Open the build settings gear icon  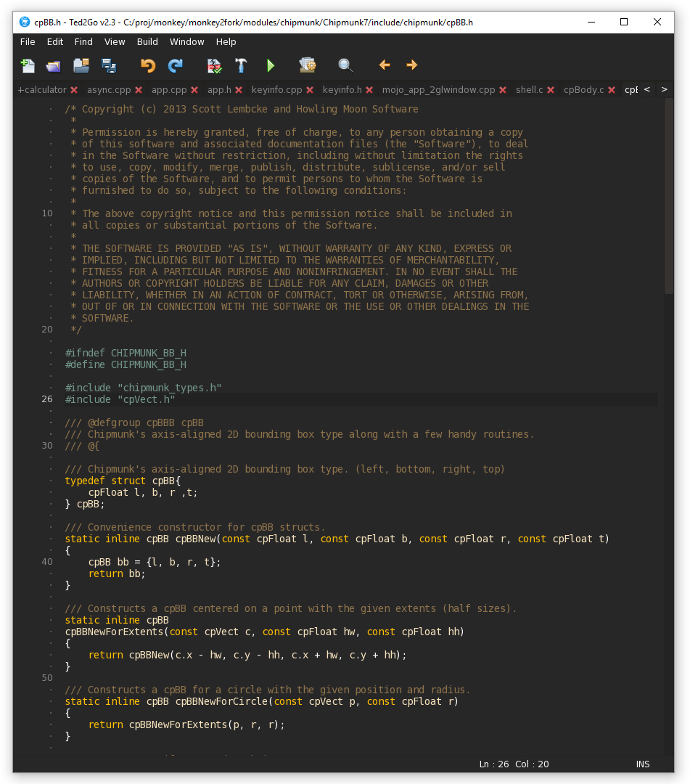click(308, 66)
